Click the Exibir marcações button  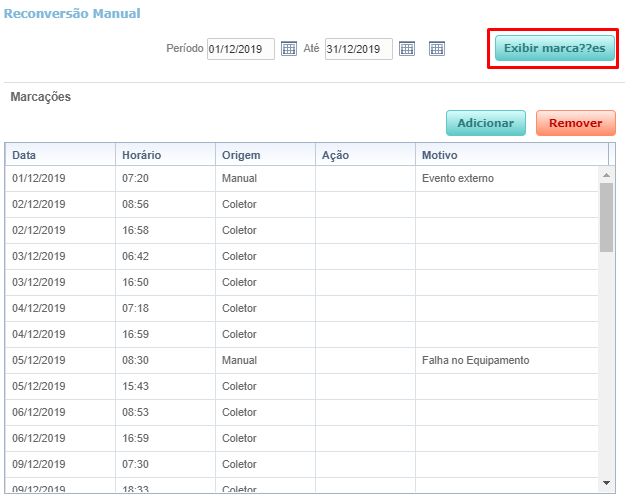[x=555, y=48]
